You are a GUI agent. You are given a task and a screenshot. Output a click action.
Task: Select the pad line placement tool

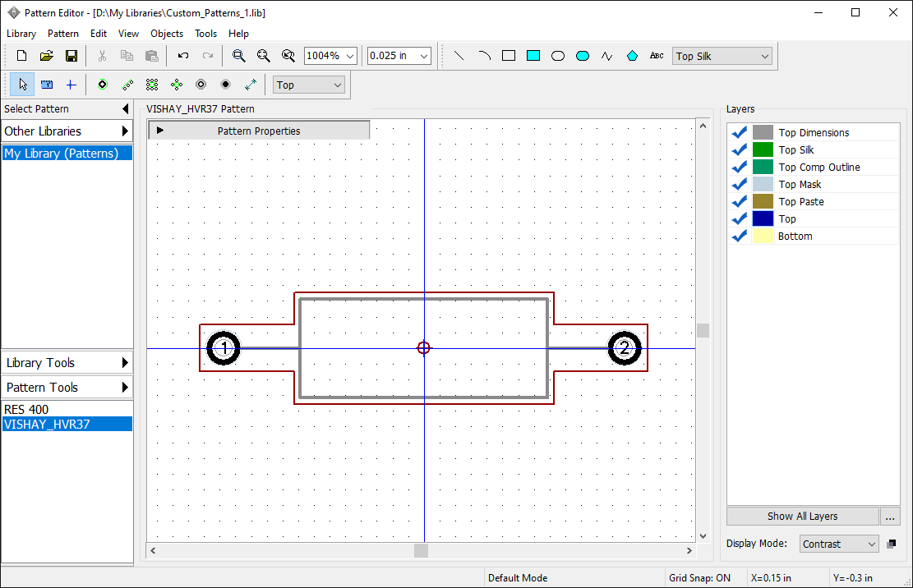coord(127,85)
